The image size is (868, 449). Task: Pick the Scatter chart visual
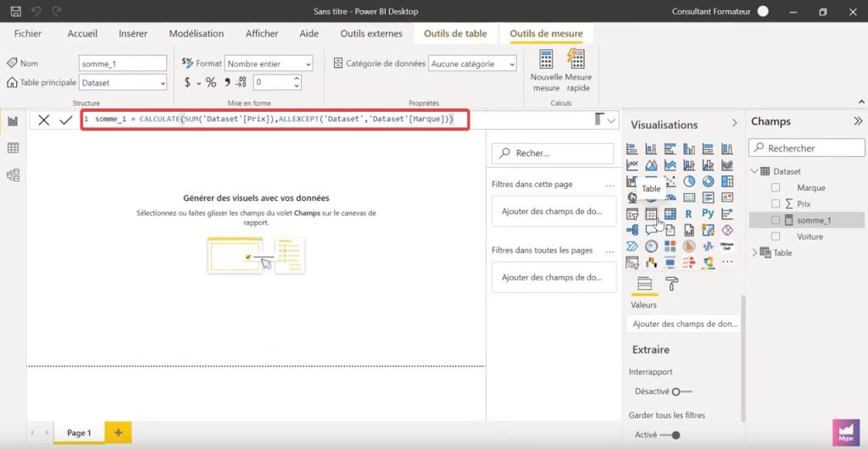[670, 181]
